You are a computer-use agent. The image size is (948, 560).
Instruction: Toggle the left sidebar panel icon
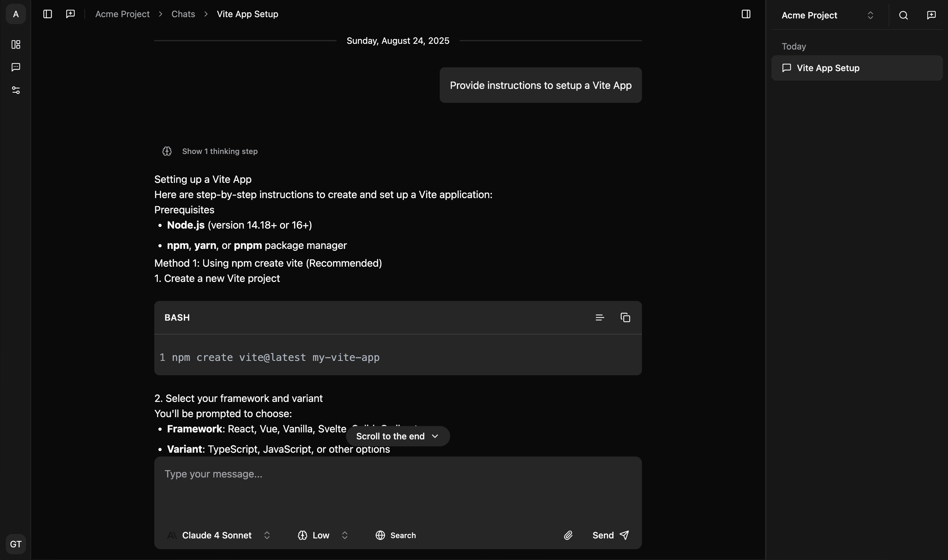click(x=47, y=14)
